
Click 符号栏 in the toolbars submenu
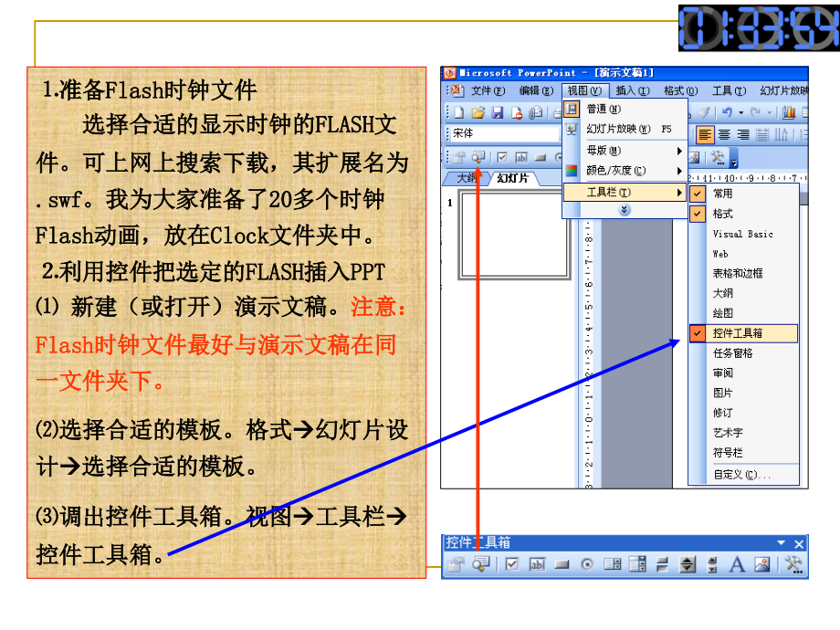(744, 453)
